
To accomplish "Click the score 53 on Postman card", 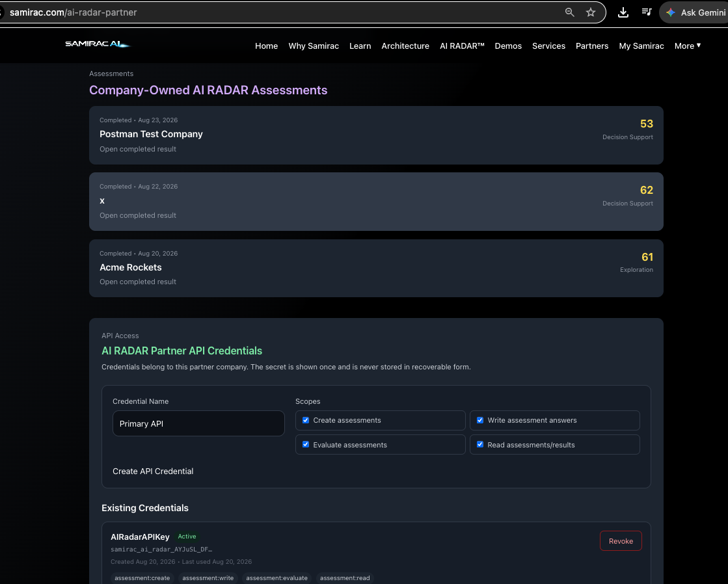I will point(646,124).
